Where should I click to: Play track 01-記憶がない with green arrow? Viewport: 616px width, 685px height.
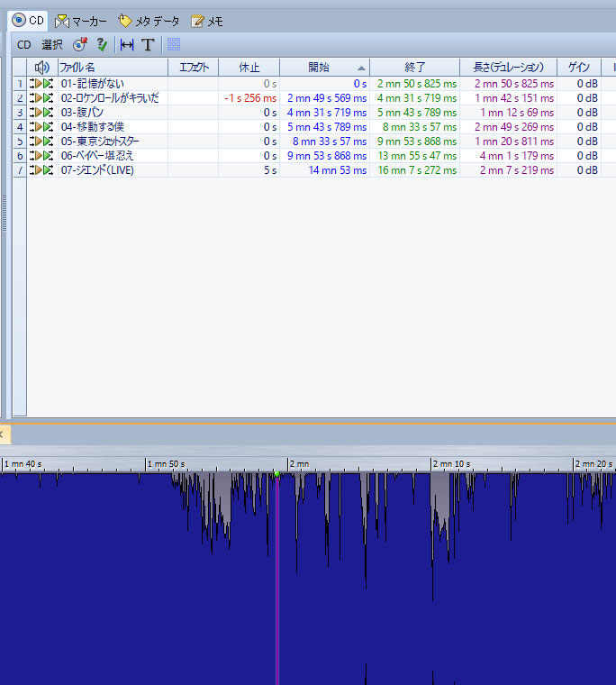tap(48, 84)
